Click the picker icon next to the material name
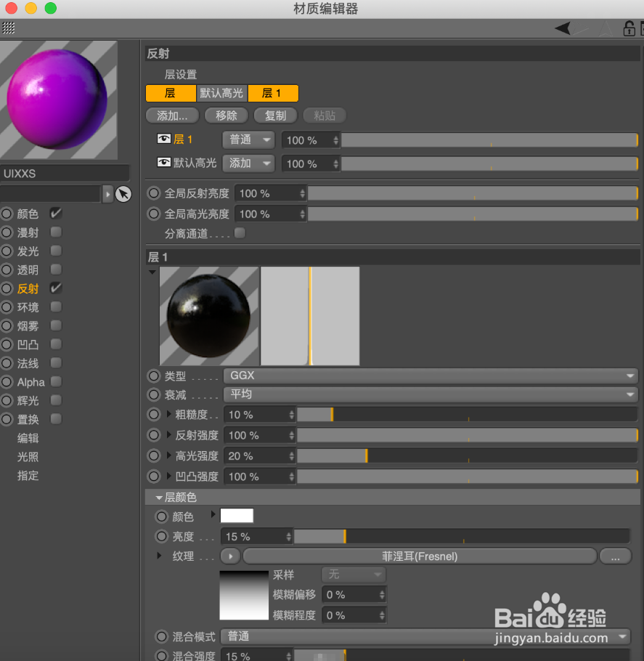The image size is (644, 661). (122, 194)
